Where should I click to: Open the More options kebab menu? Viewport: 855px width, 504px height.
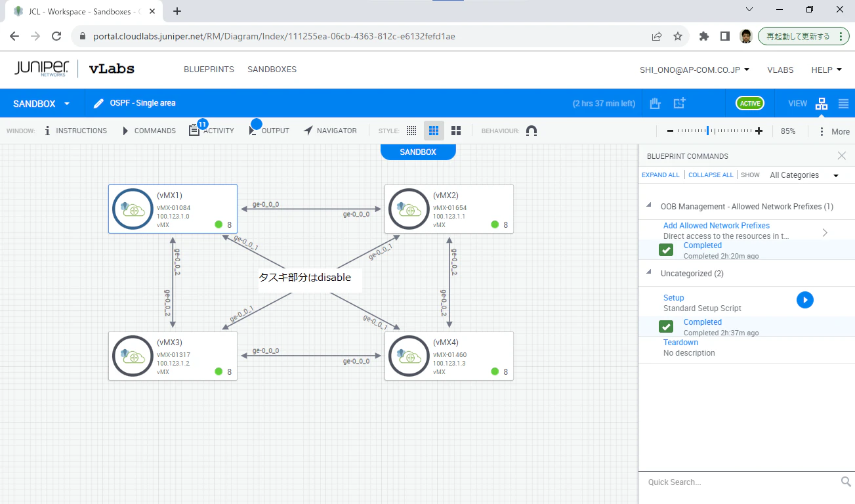coord(822,131)
